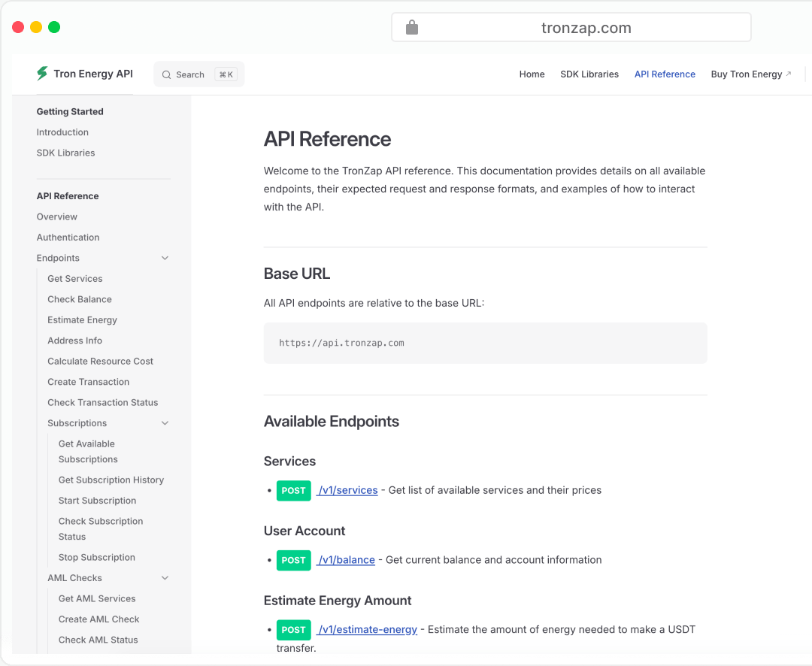Image resolution: width=812 pixels, height=666 pixels.
Task: Open Get AML Services item
Action: [x=97, y=598]
